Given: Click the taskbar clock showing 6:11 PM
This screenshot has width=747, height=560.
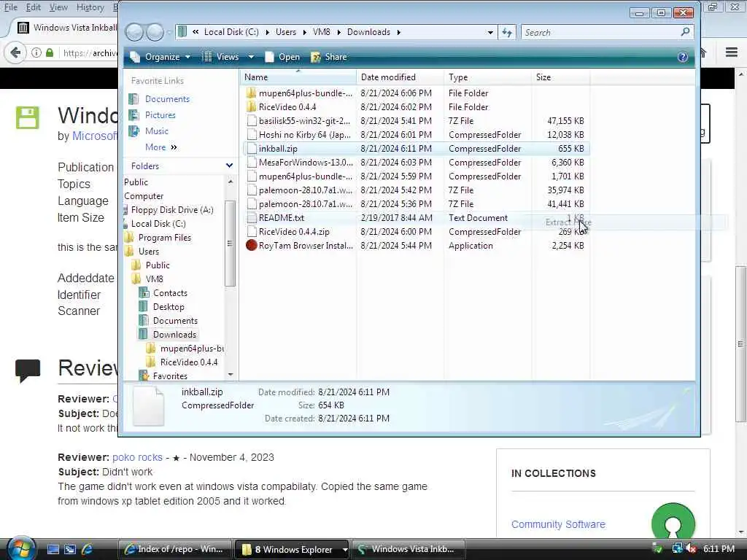Looking at the screenshot, I should click(719, 548).
